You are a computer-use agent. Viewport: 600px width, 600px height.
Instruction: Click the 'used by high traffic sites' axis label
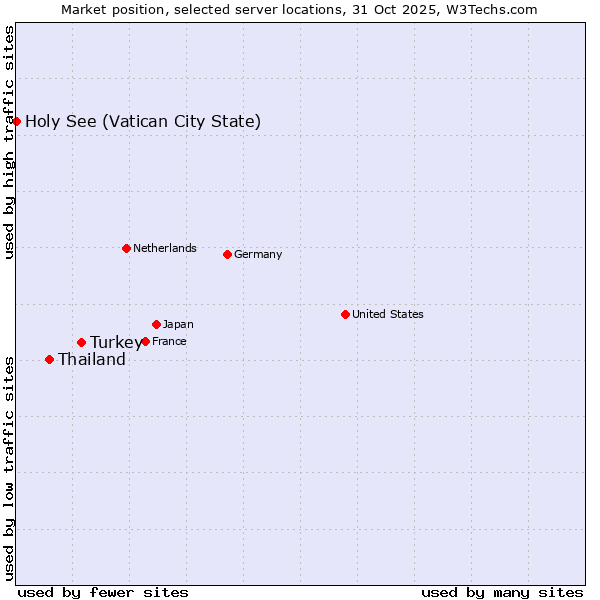pyautogui.click(x=9, y=142)
